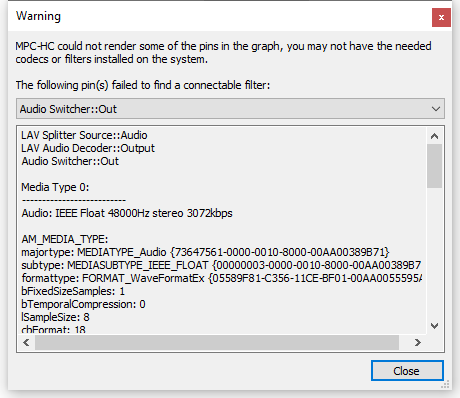The width and height of the screenshot is (460, 398).
Task: Click the majortype MEDIATYPE_Audio line
Action: point(205,252)
